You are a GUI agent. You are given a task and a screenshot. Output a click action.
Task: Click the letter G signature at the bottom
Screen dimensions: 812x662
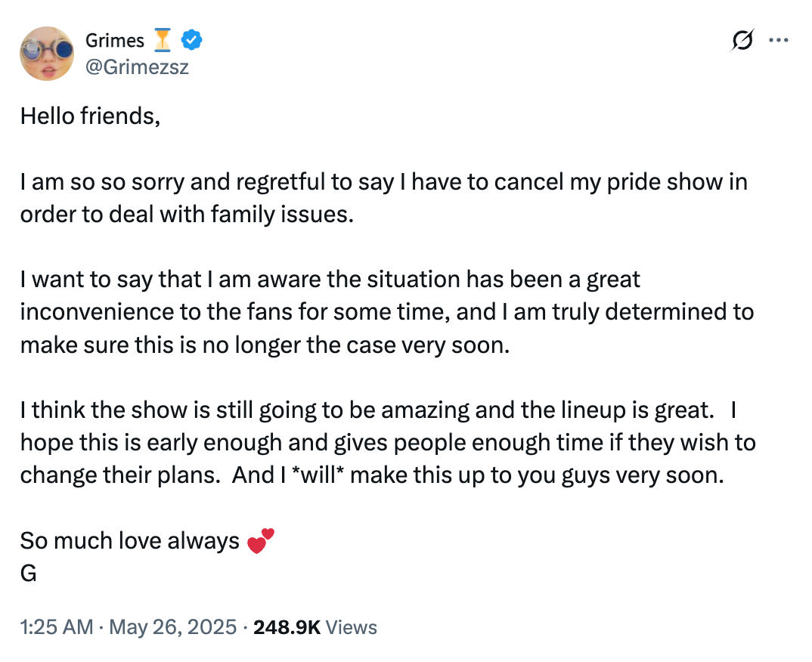(28, 573)
